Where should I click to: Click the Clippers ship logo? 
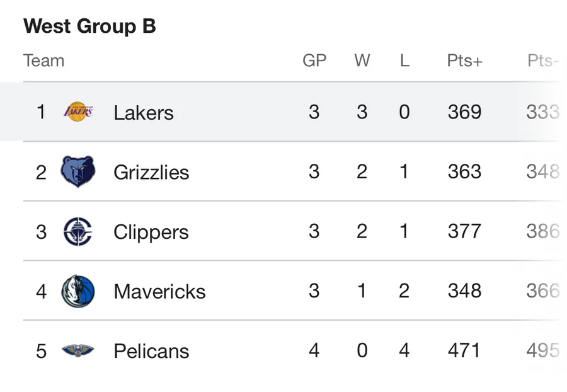[78, 231]
